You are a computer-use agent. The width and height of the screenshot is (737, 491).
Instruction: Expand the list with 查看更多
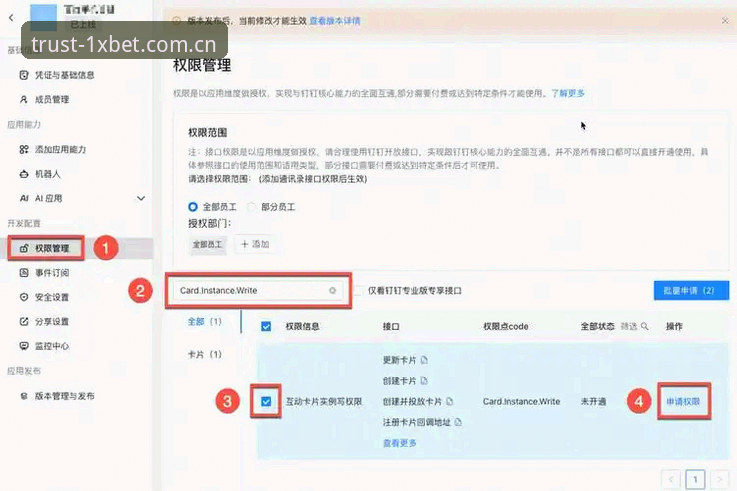point(400,443)
